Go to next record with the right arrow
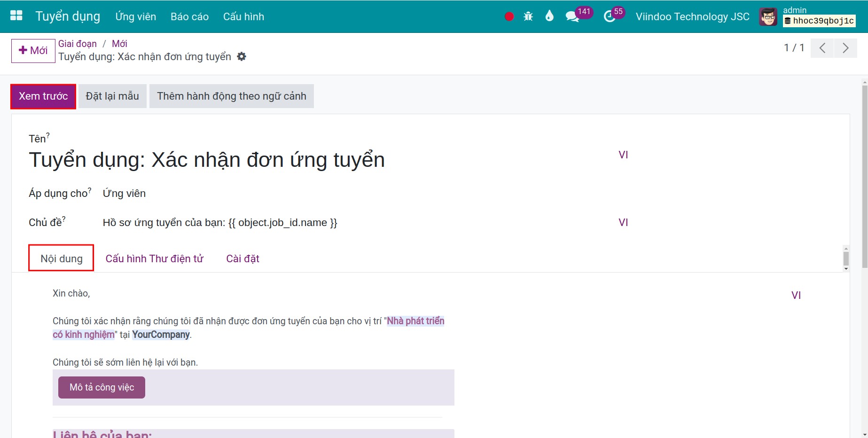Image resolution: width=868 pixels, height=438 pixels. (x=845, y=47)
